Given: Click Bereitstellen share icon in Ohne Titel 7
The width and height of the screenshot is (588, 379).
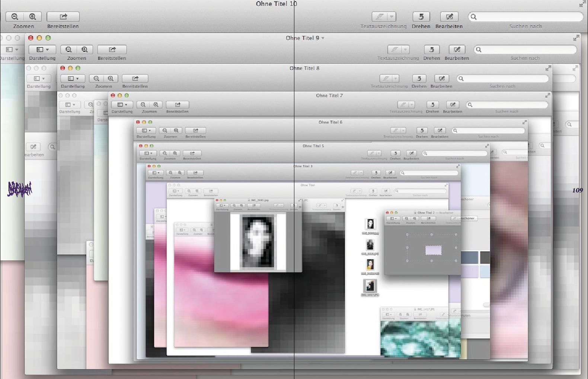Looking at the screenshot, I should click(178, 105).
